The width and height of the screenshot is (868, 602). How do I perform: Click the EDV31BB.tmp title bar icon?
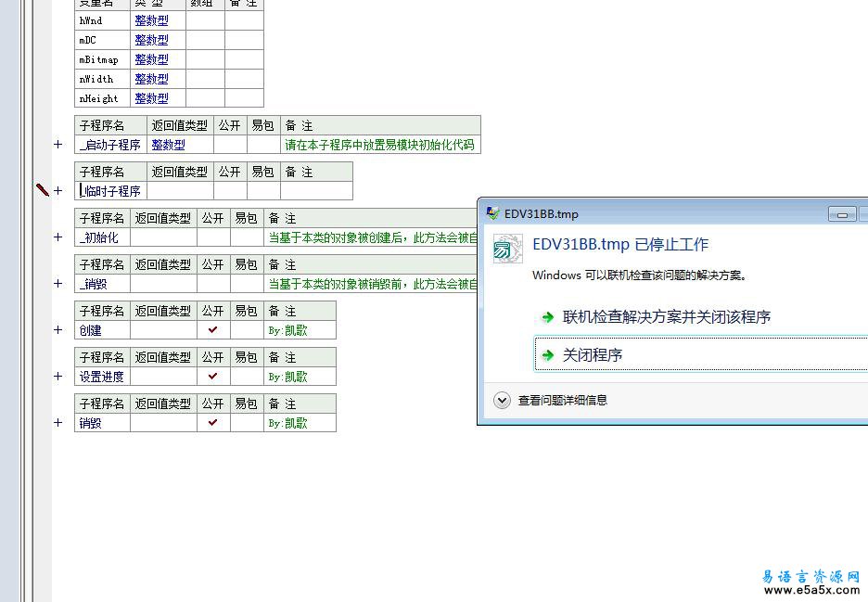tap(492, 213)
